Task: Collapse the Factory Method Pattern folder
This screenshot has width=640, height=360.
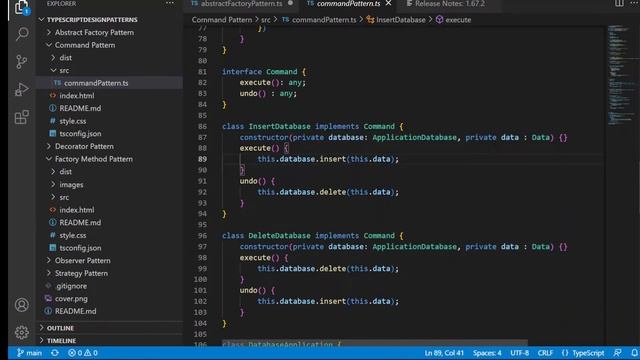Action: coord(93,159)
